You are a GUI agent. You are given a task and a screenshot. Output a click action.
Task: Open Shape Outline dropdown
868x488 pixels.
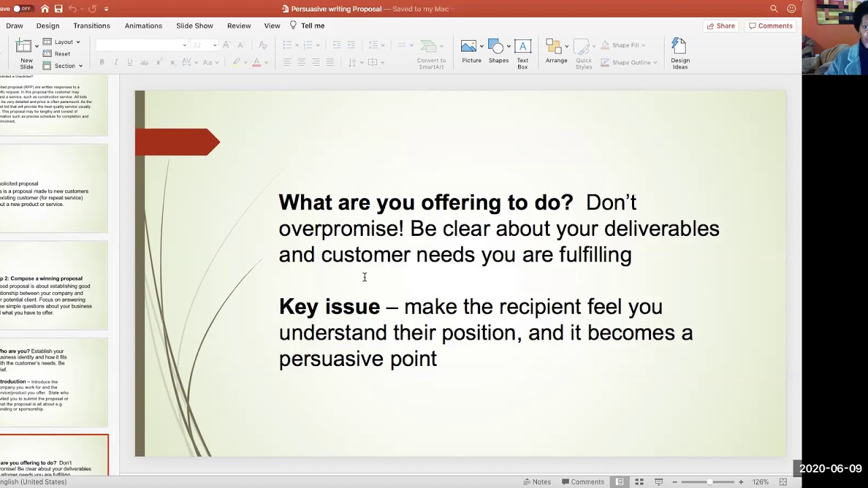tap(629, 62)
